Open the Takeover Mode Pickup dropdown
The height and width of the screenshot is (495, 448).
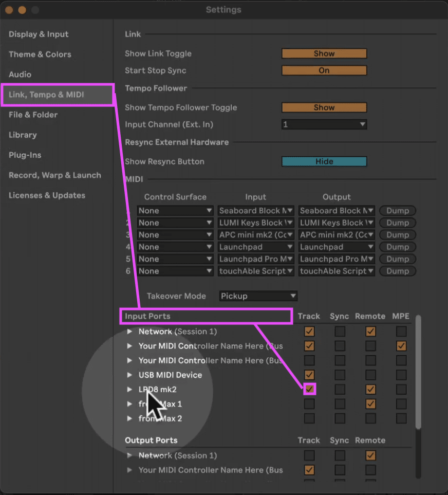pyautogui.click(x=258, y=296)
